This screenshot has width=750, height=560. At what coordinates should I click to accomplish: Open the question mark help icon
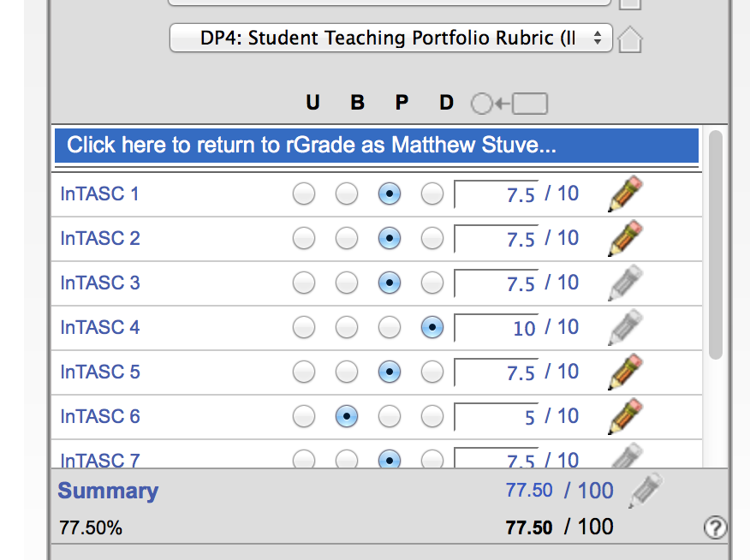(715, 528)
